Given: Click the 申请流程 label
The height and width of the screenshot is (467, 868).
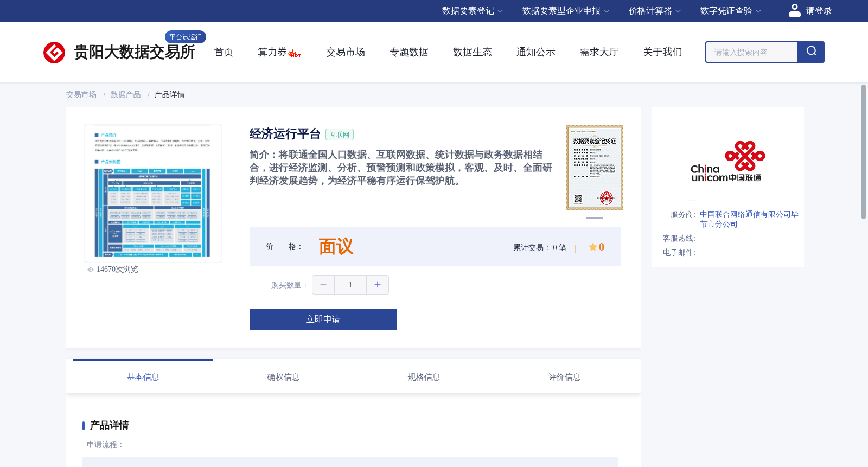Looking at the screenshot, I should click(x=105, y=445).
